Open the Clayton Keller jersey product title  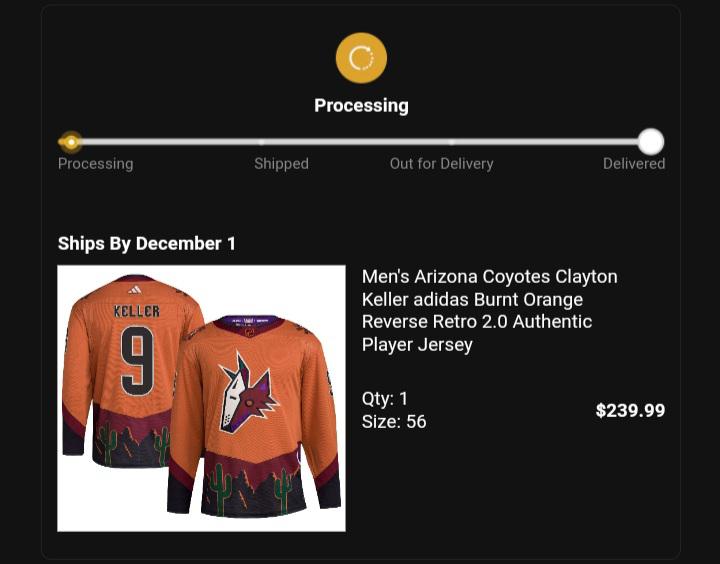click(489, 310)
